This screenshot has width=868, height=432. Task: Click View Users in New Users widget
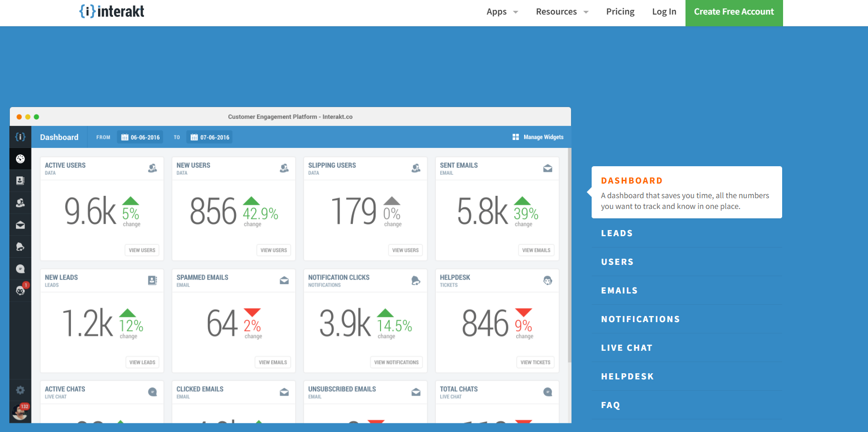point(274,250)
